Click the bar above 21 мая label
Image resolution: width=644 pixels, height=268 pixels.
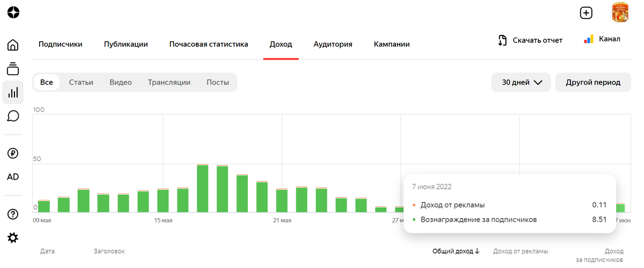coord(282,200)
